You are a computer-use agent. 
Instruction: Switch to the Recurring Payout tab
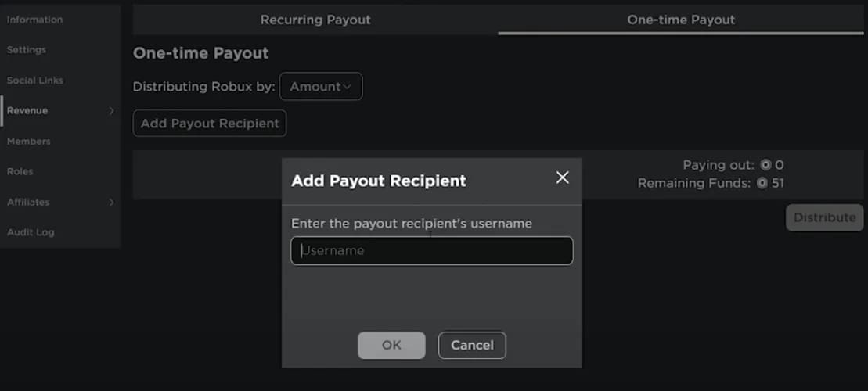tap(315, 20)
